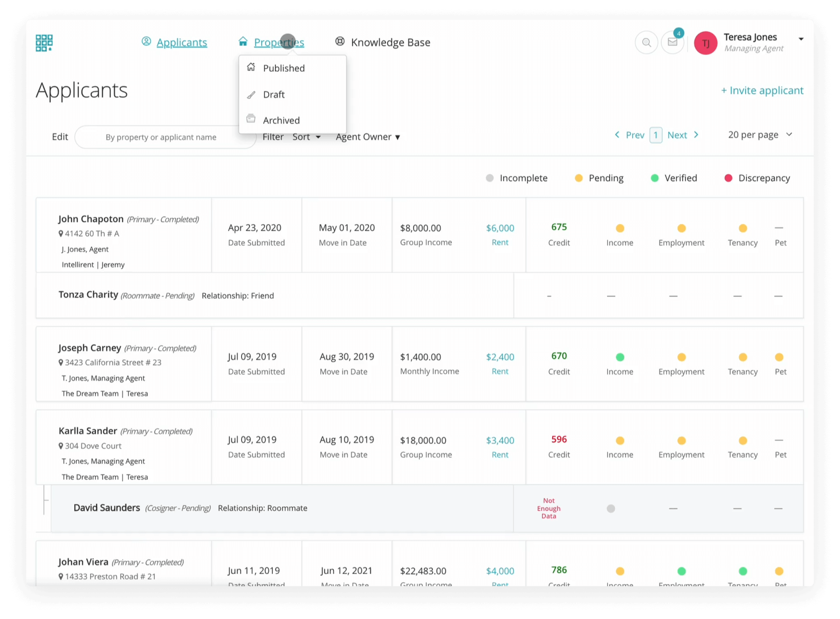This screenshot has width=840, height=619.
Task: Expand the Agent Owner filter
Action: coord(367,137)
